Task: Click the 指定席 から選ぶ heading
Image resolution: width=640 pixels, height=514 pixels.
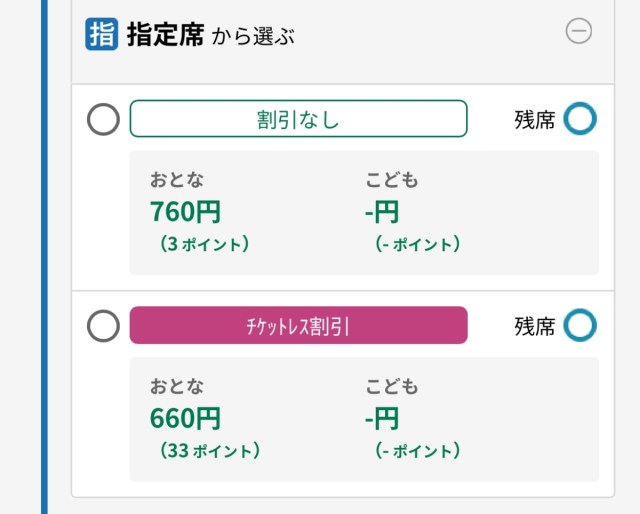Action: point(210,36)
